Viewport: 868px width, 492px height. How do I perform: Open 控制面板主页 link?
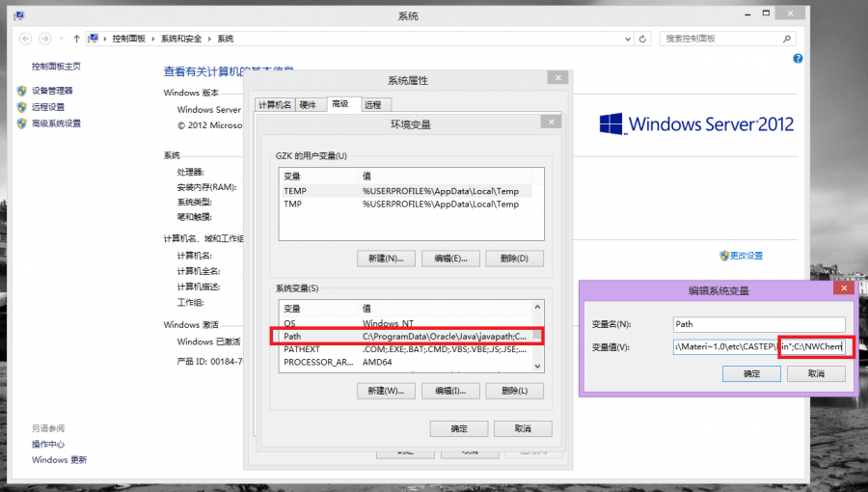(x=56, y=67)
